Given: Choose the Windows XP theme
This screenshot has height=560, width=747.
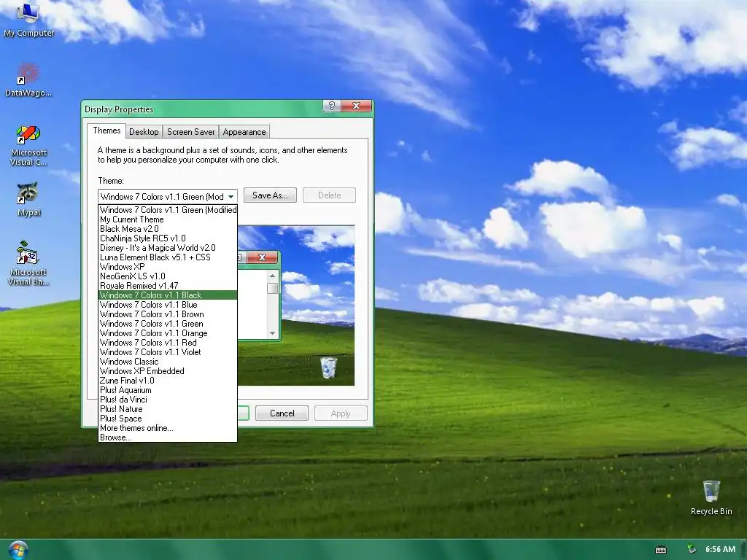Looking at the screenshot, I should (x=168, y=267).
